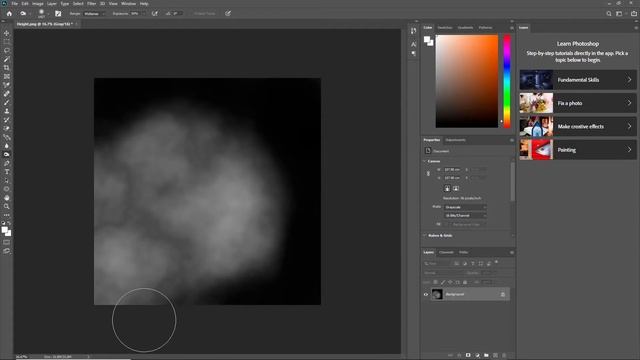640x360 pixels.
Task: Click the Background layer thumbnail
Action: 437,294
